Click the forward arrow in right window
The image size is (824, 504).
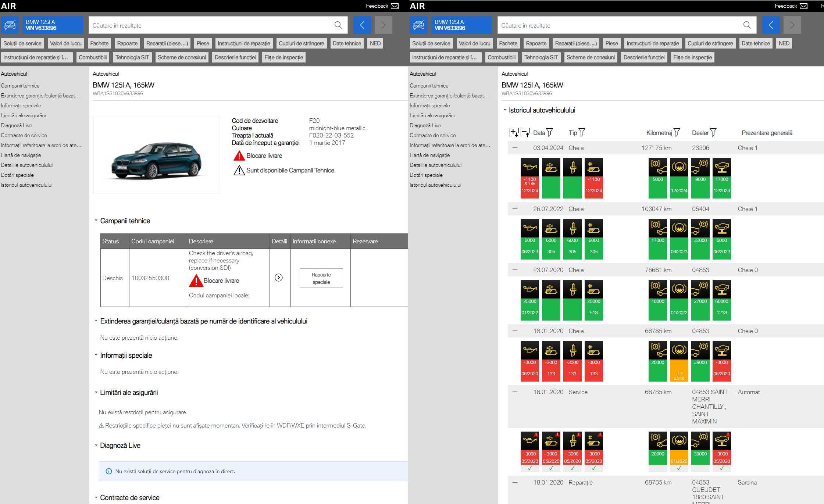click(792, 25)
